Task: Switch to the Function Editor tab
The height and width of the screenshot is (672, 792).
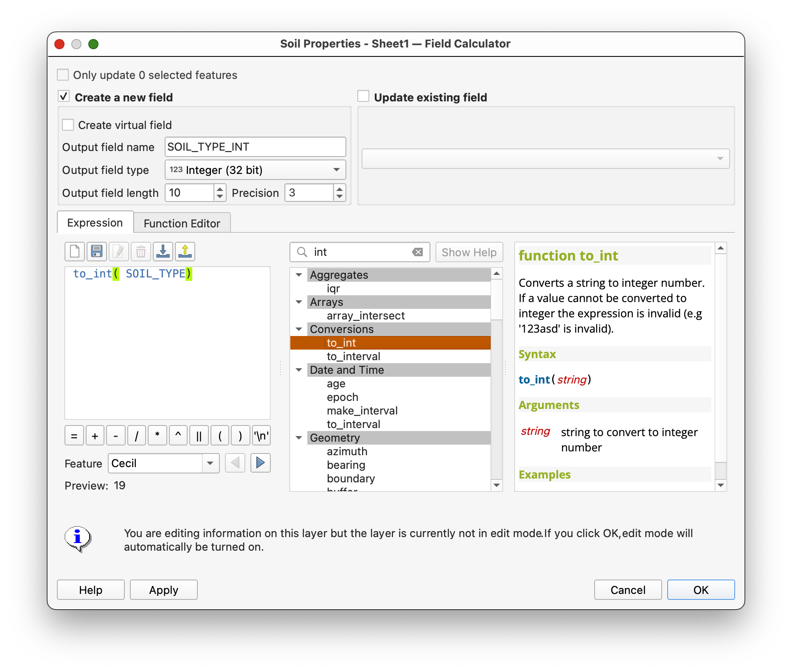Action: coord(182,223)
